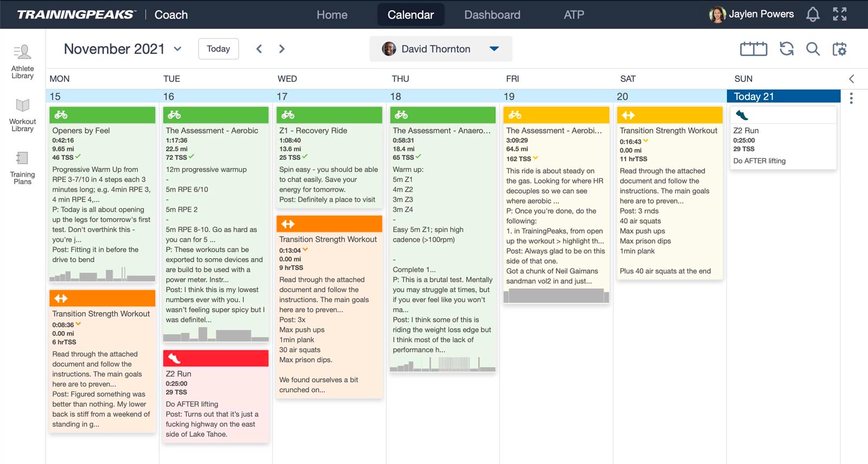The height and width of the screenshot is (464, 868).
Task: Refresh the calendar with the sync icon
Action: [786, 49]
